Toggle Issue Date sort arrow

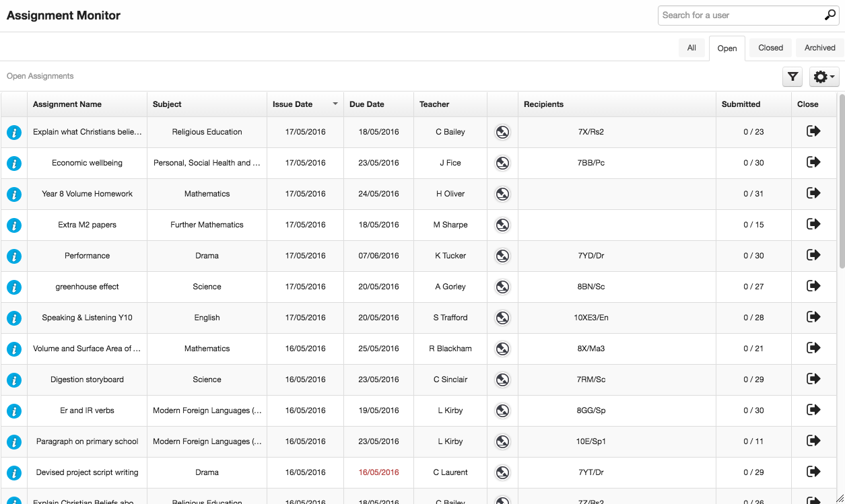pos(335,104)
